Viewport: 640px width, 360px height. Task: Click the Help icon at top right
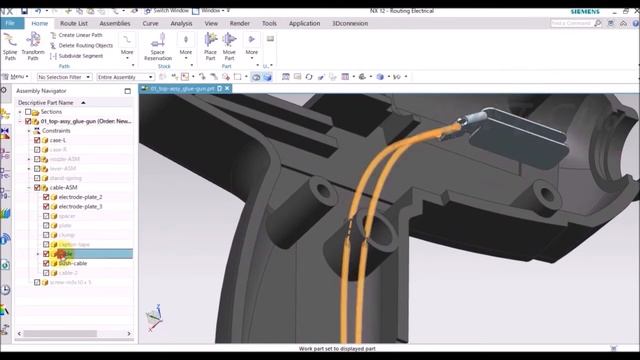click(x=636, y=24)
